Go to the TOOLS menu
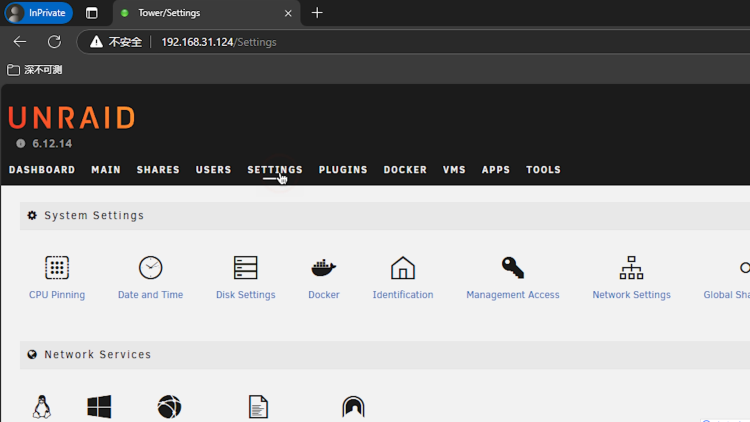 pos(543,170)
